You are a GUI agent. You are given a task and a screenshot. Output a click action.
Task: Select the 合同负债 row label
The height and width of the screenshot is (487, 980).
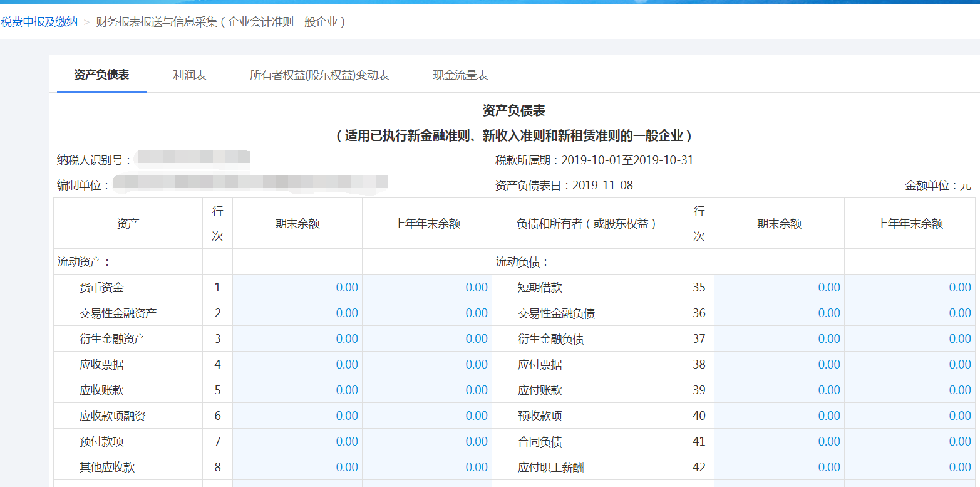[540, 442]
